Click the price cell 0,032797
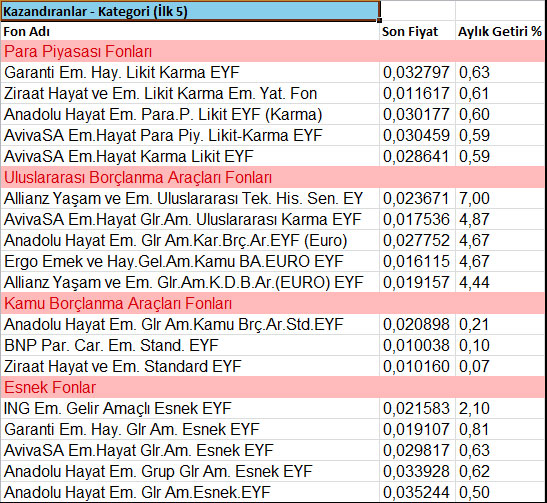Viewport: 547px width, 503px height. (417, 73)
